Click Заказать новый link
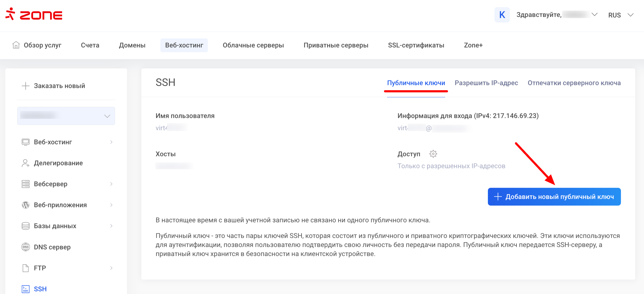Image resolution: width=644 pixels, height=294 pixels. [59, 86]
